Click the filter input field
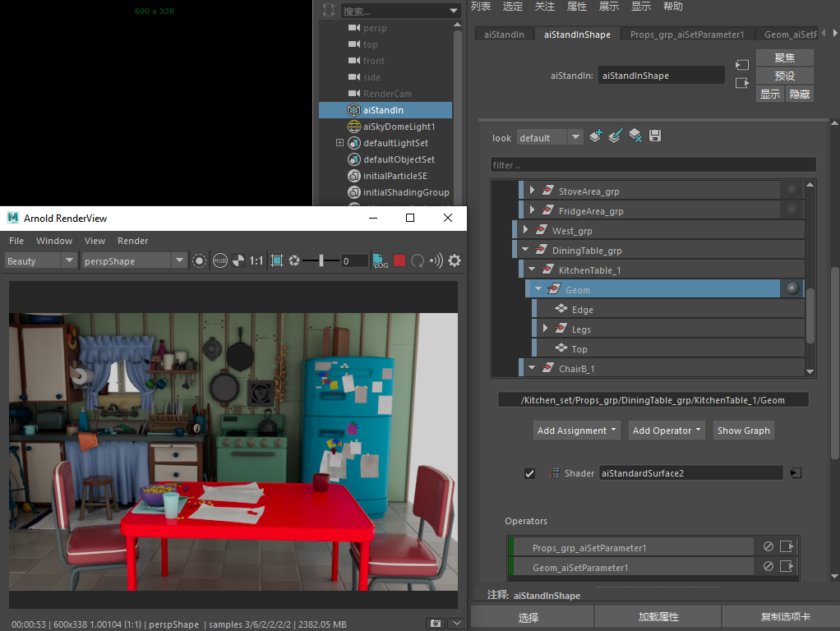Viewport: 840px width, 631px height. [x=653, y=165]
